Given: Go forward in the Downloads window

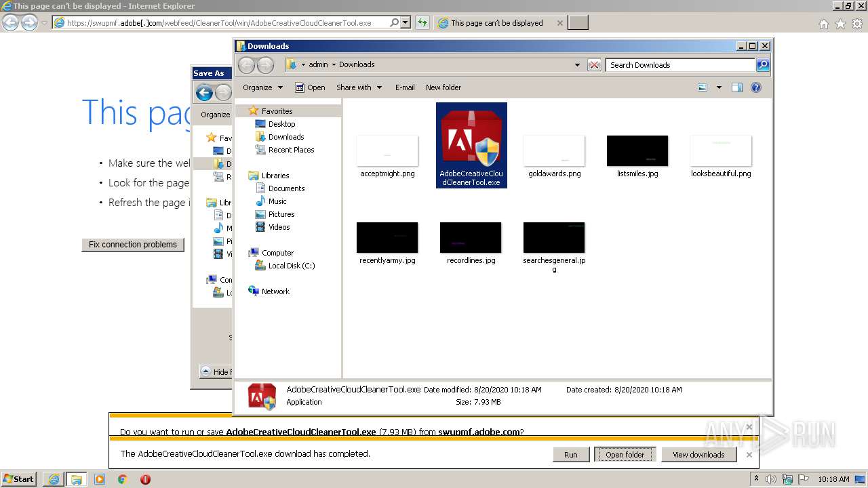Looking at the screenshot, I should coord(265,65).
